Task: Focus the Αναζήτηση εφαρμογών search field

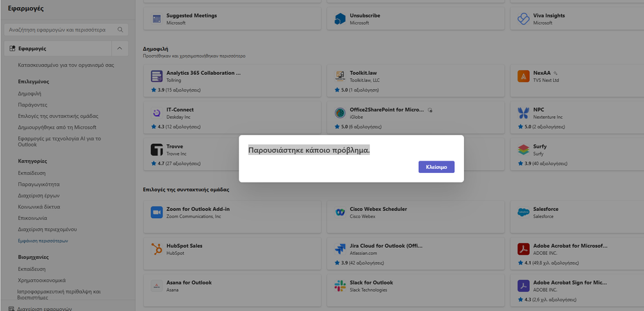Action: tap(66, 30)
